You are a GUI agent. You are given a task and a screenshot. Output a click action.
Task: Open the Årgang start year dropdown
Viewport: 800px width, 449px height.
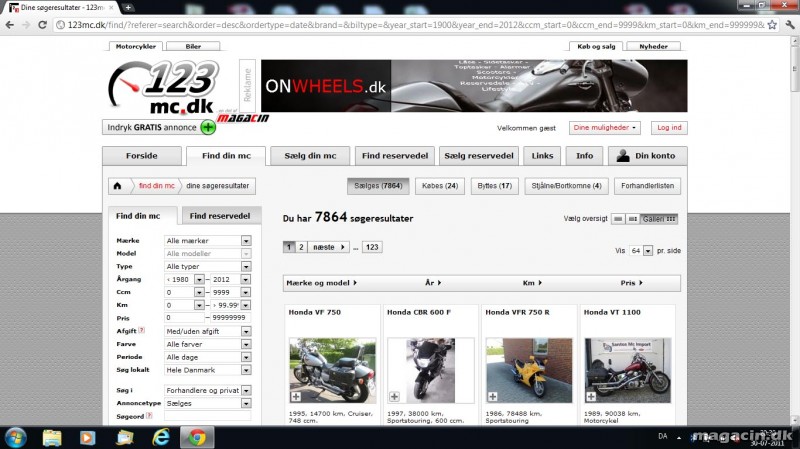pos(184,279)
